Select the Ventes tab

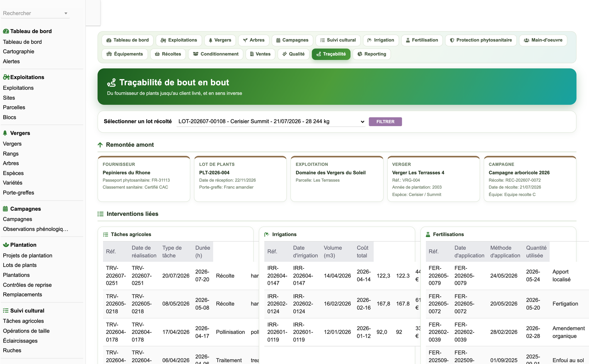pyautogui.click(x=260, y=54)
